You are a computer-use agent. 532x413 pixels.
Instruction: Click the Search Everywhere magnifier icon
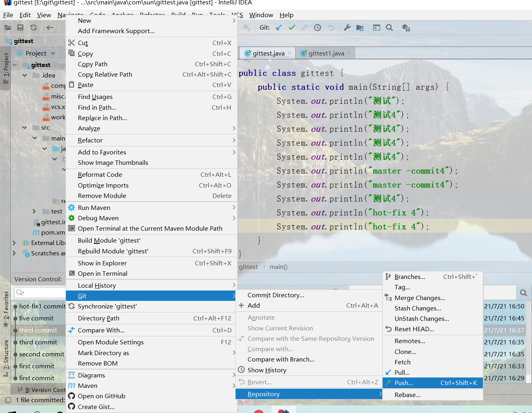(x=389, y=28)
